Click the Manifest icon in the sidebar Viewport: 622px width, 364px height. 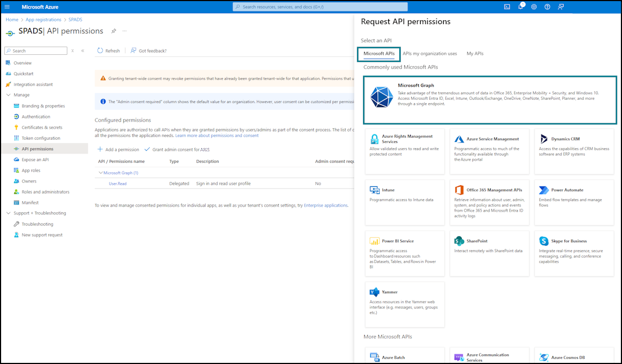click(16, 202)
